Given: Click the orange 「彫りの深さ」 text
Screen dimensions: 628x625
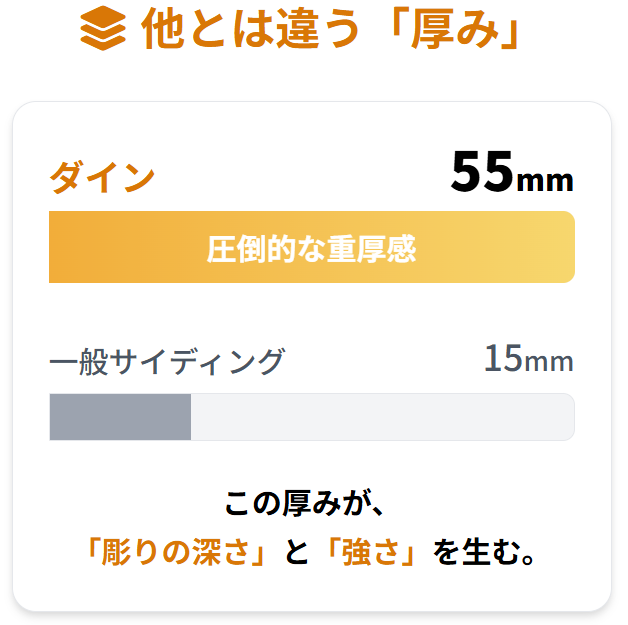Looking at the screenshot, I should 179,551.
